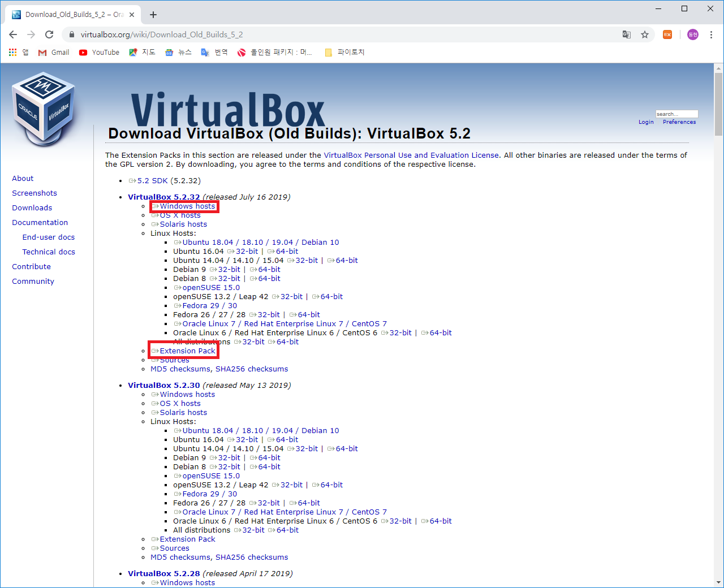Open Technical docs in the sidebar
724x588 pixels.
pos(49,252)
